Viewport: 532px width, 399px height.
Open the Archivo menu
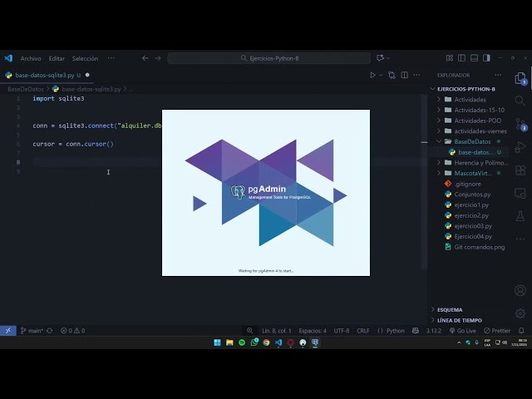[31, 58]
